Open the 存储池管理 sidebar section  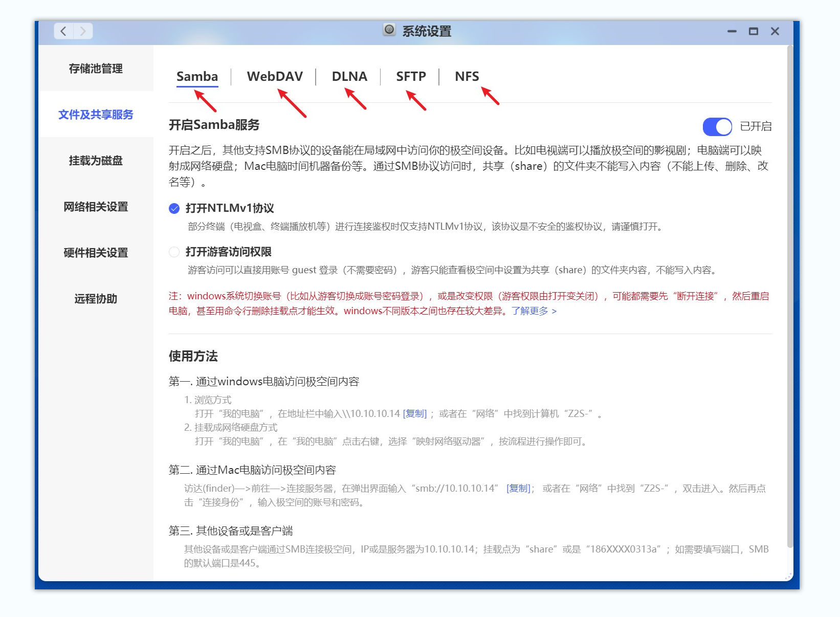point(96,69)
